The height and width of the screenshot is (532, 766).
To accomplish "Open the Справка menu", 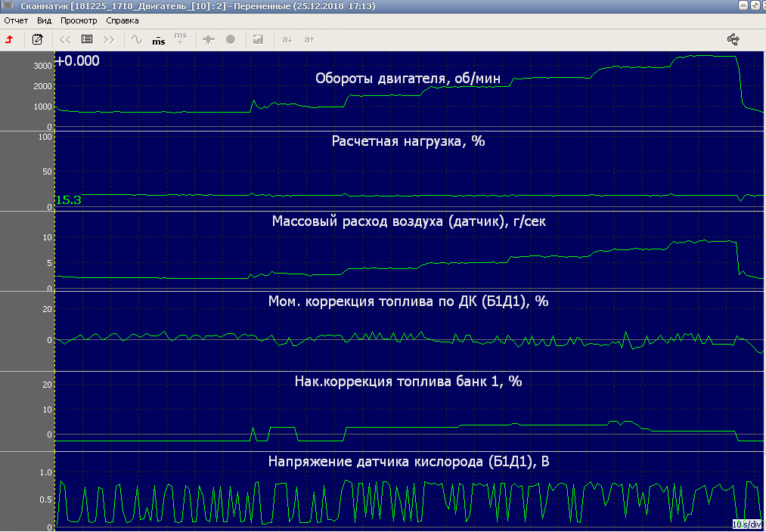I will (122, 20).
